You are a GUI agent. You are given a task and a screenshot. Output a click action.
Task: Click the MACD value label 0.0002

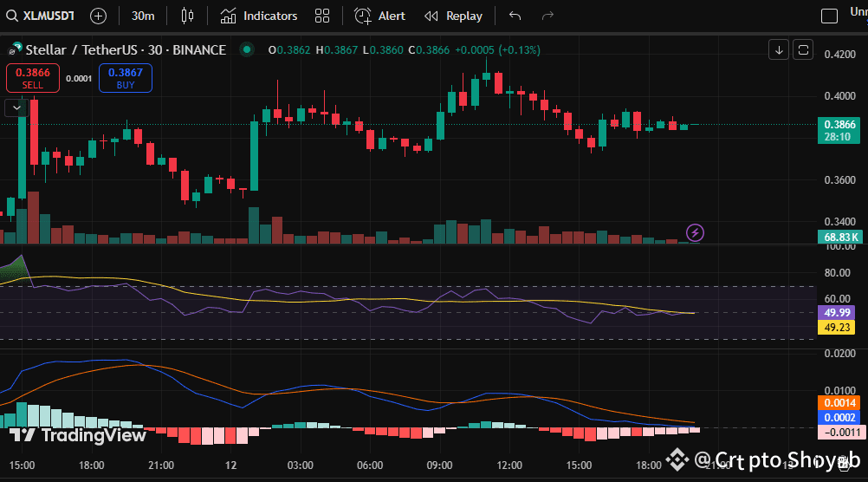[839, 418]
